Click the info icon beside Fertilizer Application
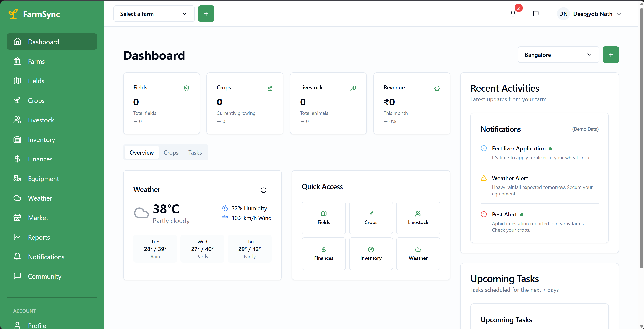The width and height of the screenshot is (644, 329). click(x=484, y=148)
